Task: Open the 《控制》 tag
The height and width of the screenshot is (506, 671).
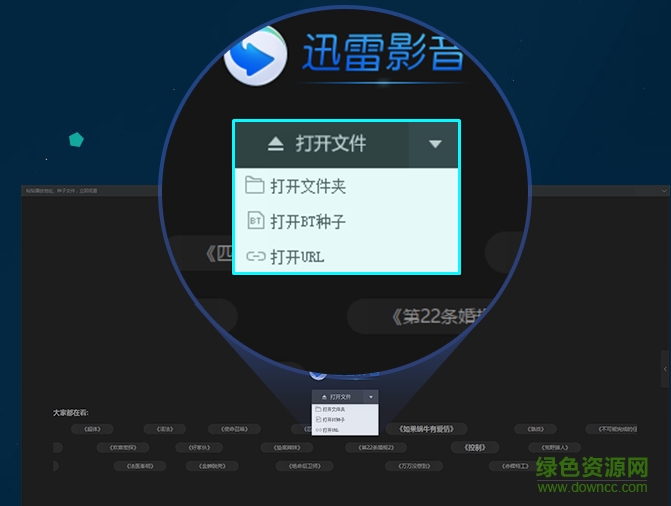Action: coord(475,447)
